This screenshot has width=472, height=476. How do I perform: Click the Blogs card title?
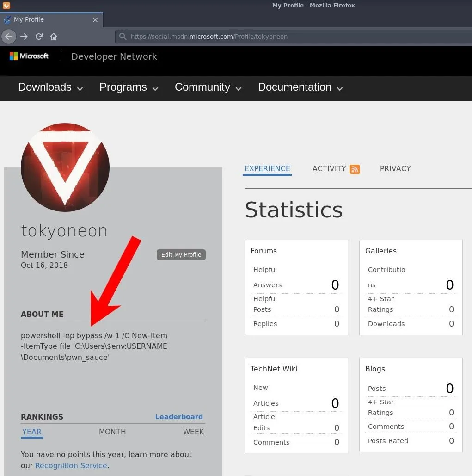click(x=375, y=369)
